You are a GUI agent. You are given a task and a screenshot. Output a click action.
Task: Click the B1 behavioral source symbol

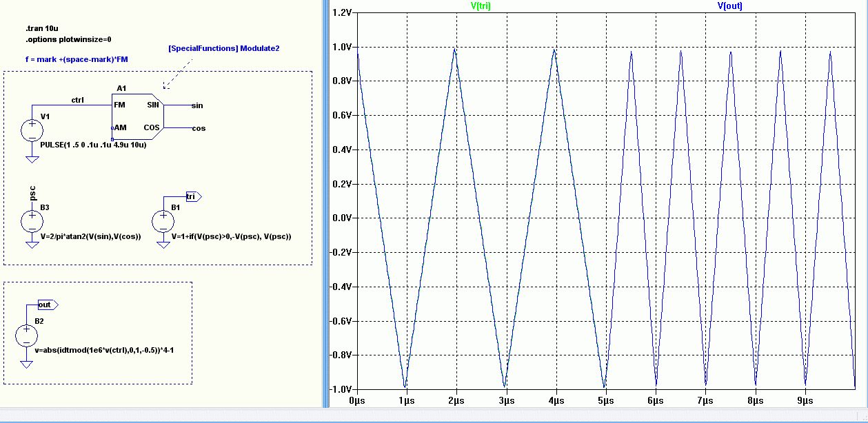pyautogui.click(x=163, y=220)
